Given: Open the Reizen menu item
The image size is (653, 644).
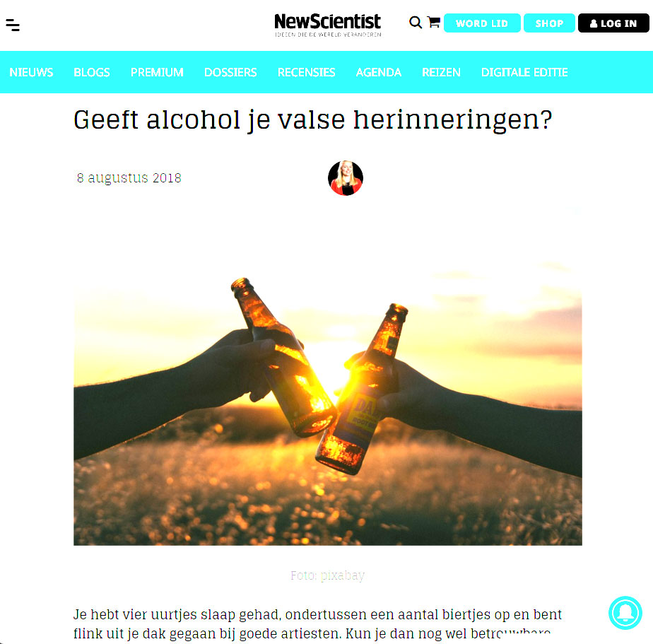Looking at the screenshot, I should [x=441, y=73].
